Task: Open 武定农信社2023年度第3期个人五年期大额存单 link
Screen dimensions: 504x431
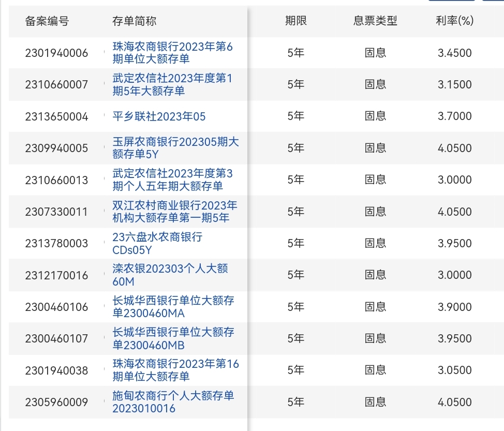Action: [172, 180]
